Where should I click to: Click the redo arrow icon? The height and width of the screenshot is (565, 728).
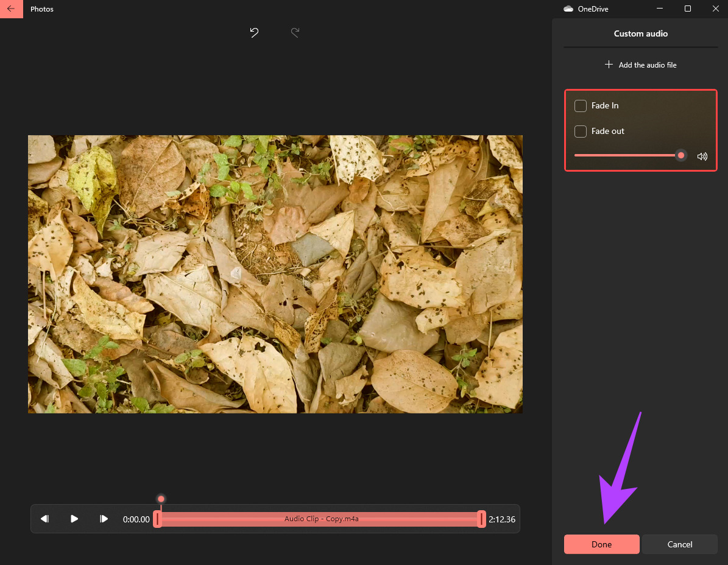(x=295, y=33)
